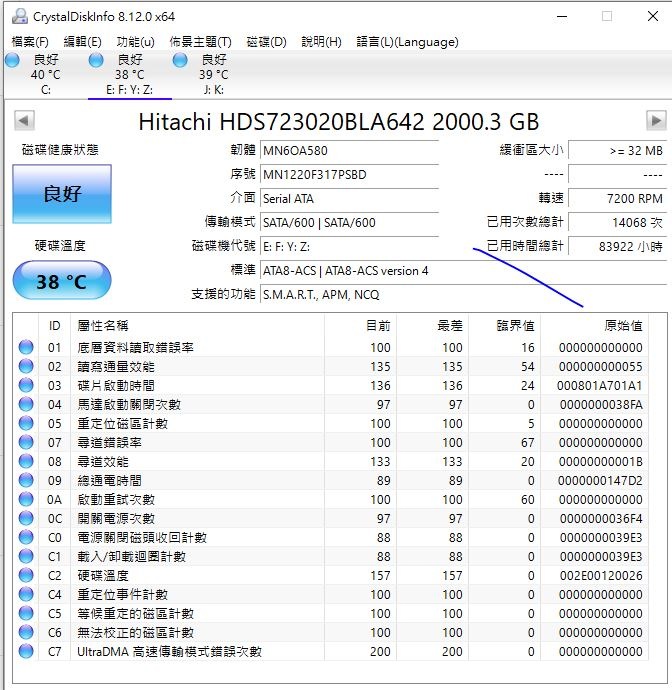The image size is (672, 690).
Task: Select the 總通電時間 row name
Action: pos(110,481)
